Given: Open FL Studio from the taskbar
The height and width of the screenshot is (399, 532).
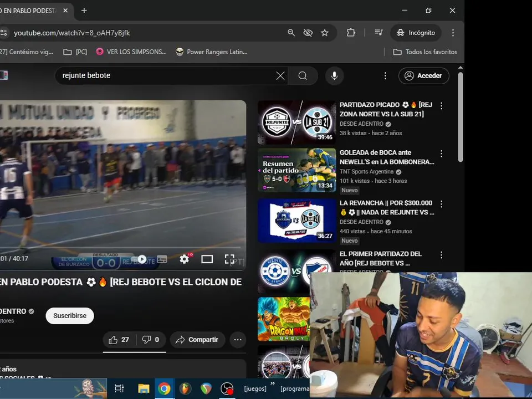Looking at the screenshot, I should pos(185,388).
